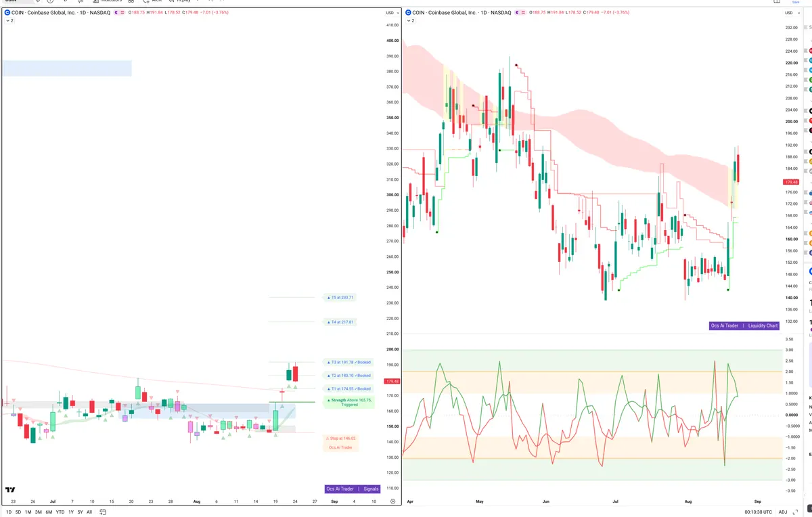The width and height of the screenshot is (812, 517).
Task: Click the 'T1 at 174.55 Booked' label
Action: click(348, 388)
